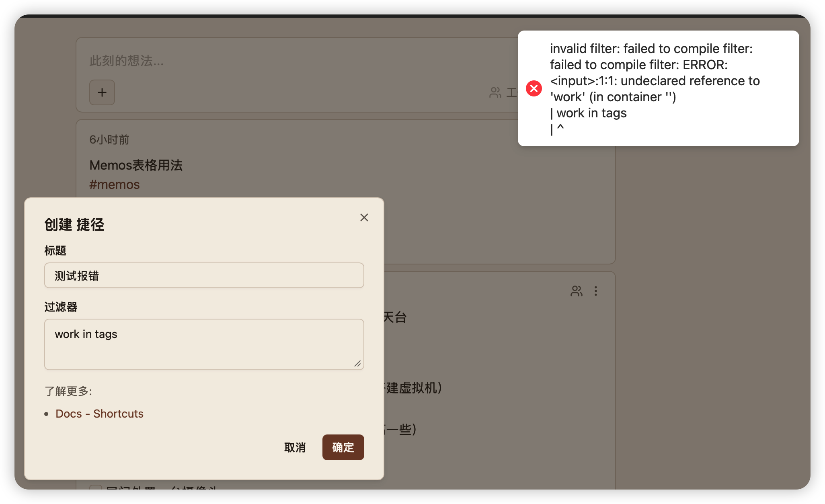The width and height of the screenshot is (825, 504).
Task: Close the 创建 捷径 dialog
Action: [x=364, y=217]
